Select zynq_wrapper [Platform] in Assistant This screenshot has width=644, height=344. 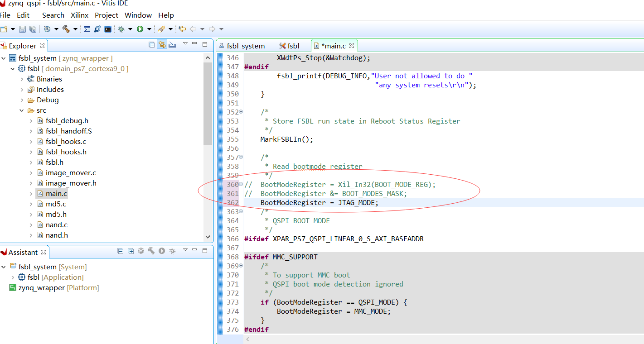point(58,288)
